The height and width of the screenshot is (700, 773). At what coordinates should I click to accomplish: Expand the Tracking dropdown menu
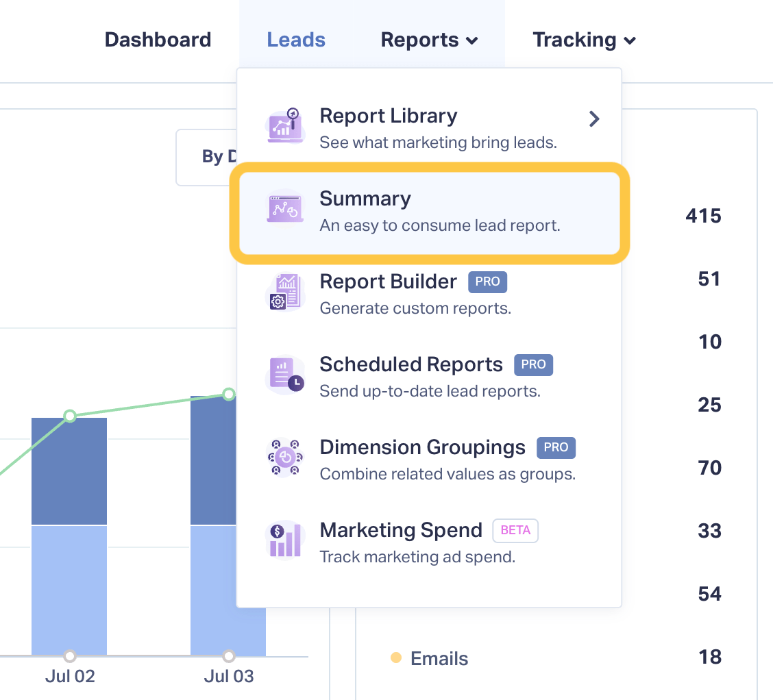pos(584,40)
